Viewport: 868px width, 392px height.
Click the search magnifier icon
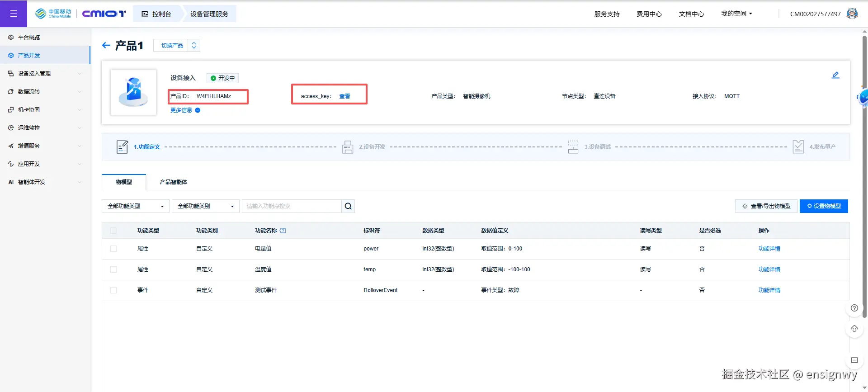pos(348,206)
